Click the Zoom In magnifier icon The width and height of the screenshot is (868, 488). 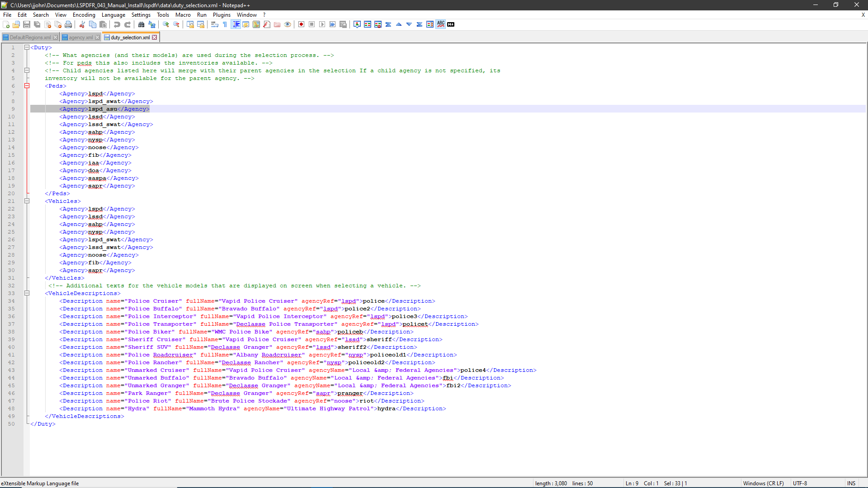[166, 24]
